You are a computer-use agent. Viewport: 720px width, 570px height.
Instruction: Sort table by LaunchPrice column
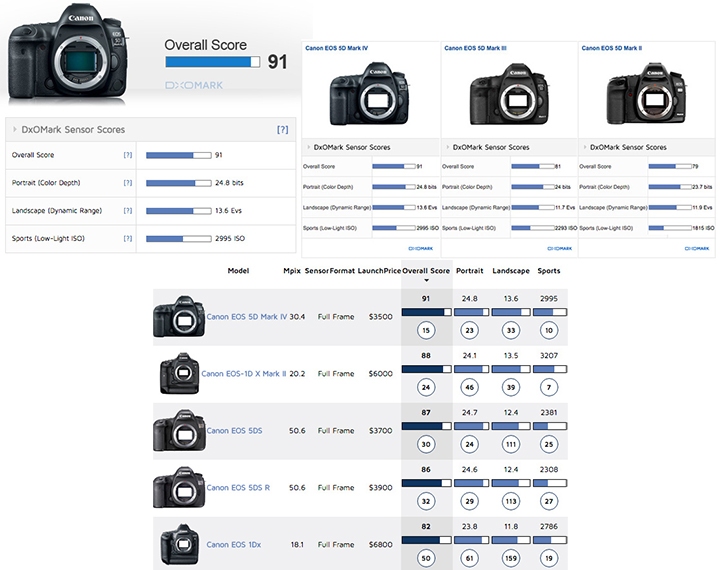(379, 271)
